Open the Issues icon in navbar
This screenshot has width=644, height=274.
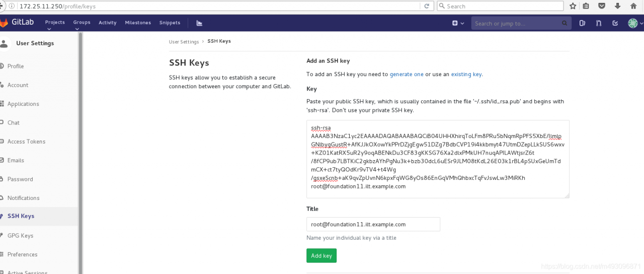pos(582,23)
